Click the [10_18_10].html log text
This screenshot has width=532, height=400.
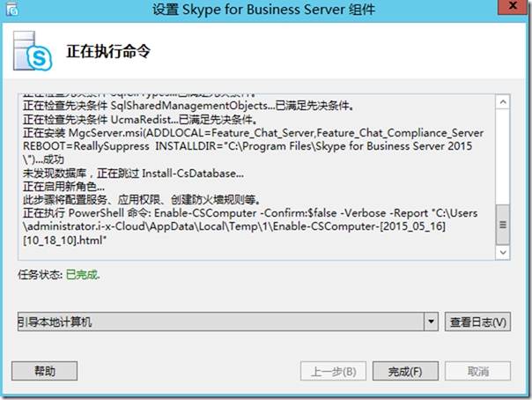click(64, 241)
